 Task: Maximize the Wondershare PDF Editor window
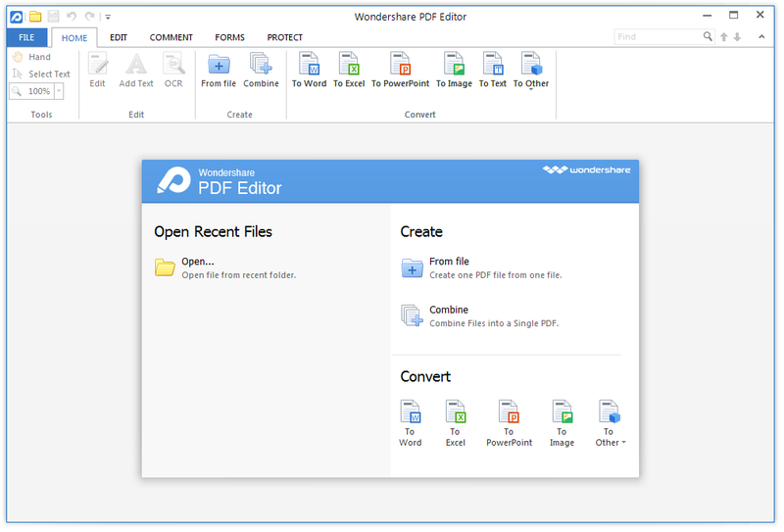733,16
